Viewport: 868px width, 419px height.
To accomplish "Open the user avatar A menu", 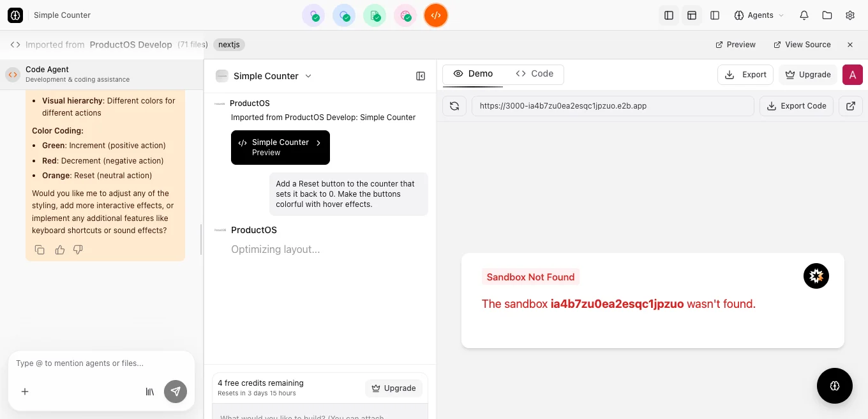I will pyautogui.click(x=853, y=75).
